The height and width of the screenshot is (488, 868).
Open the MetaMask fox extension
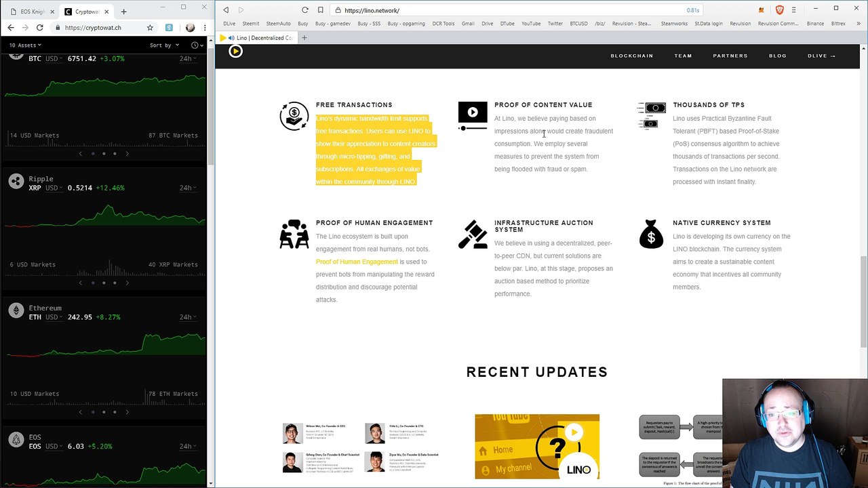pyautogui.click(x=762, y=10)
